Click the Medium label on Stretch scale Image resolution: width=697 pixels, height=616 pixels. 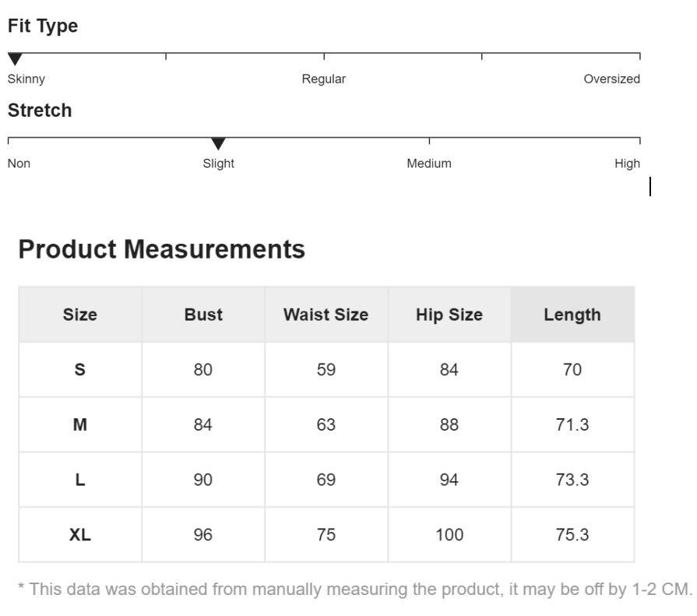(x=429, y=164)
